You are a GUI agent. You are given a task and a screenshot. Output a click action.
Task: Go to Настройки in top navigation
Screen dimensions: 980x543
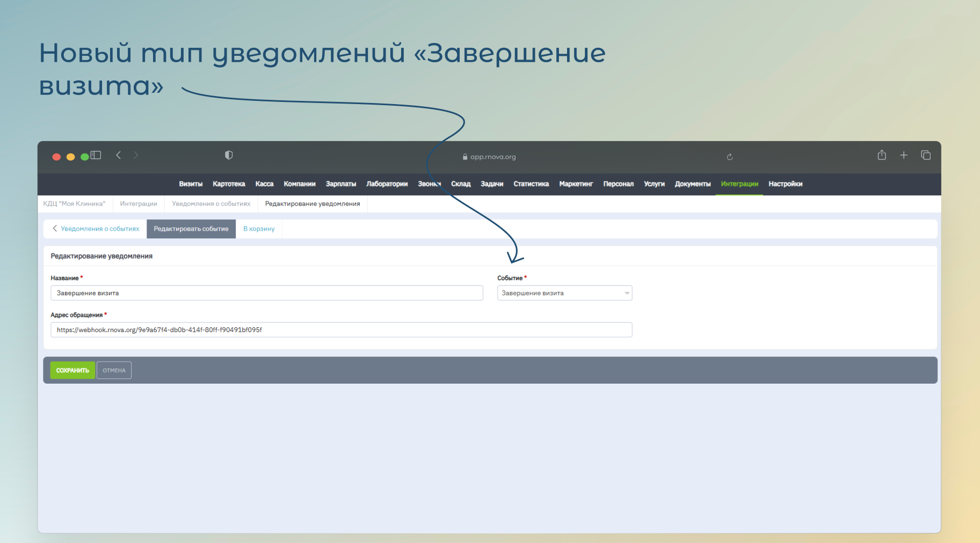pyautogui.click(x=785, y=184)
